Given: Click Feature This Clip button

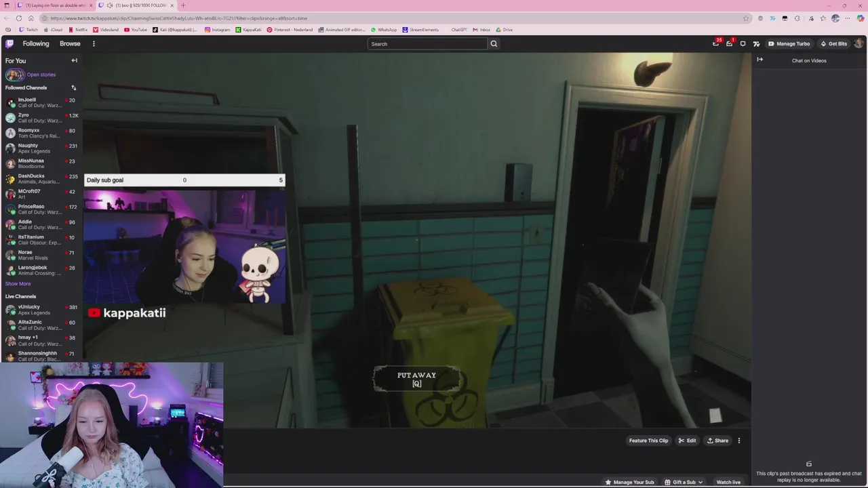Looking at the screenshot, I should point(648,441).
